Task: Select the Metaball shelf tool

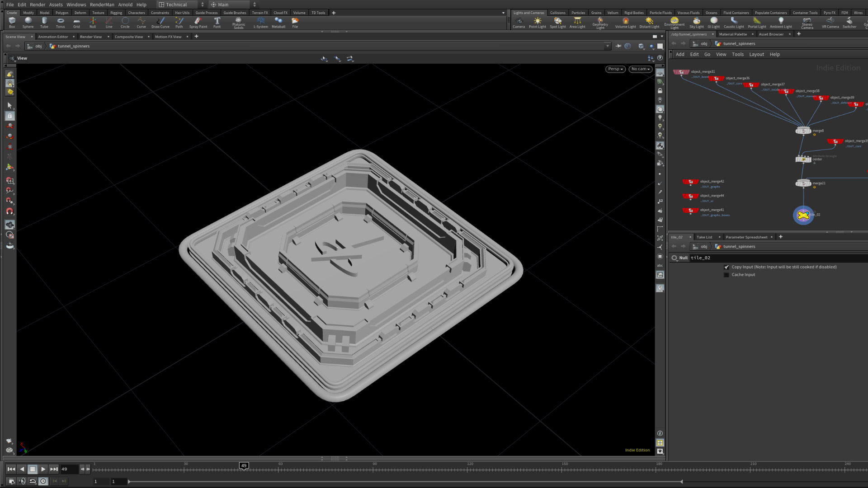Action: click(x=278, y=23)
